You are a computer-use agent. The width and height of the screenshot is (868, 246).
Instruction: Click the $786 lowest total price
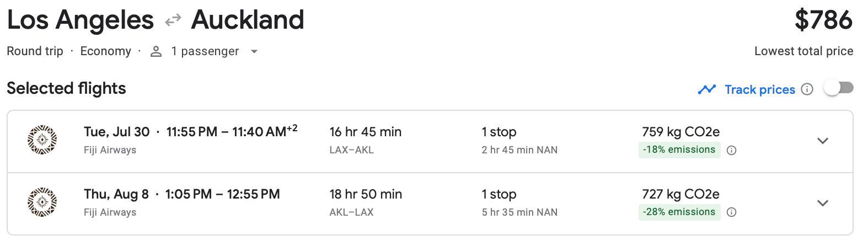coord(823,20)
